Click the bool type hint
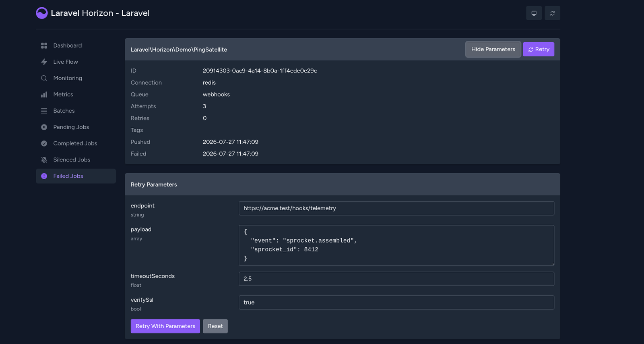 [x=136, y=309]
